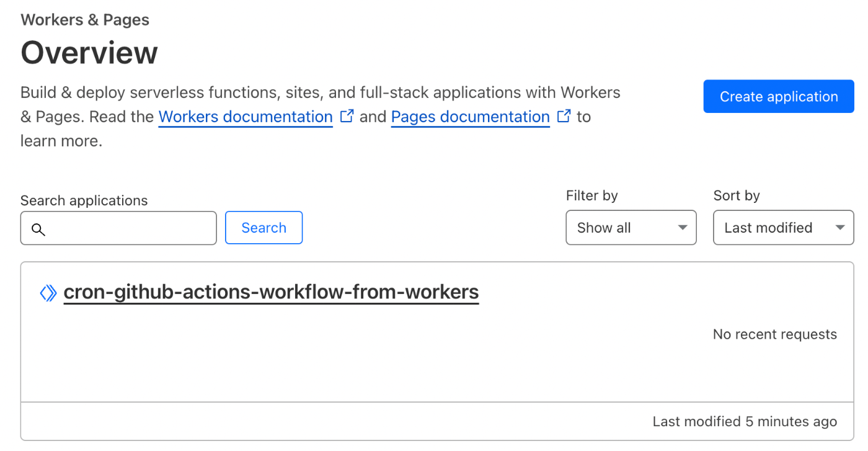868x451 pixels.
Task: Open the Show all filter dropdown
Action: pos(631,228)
